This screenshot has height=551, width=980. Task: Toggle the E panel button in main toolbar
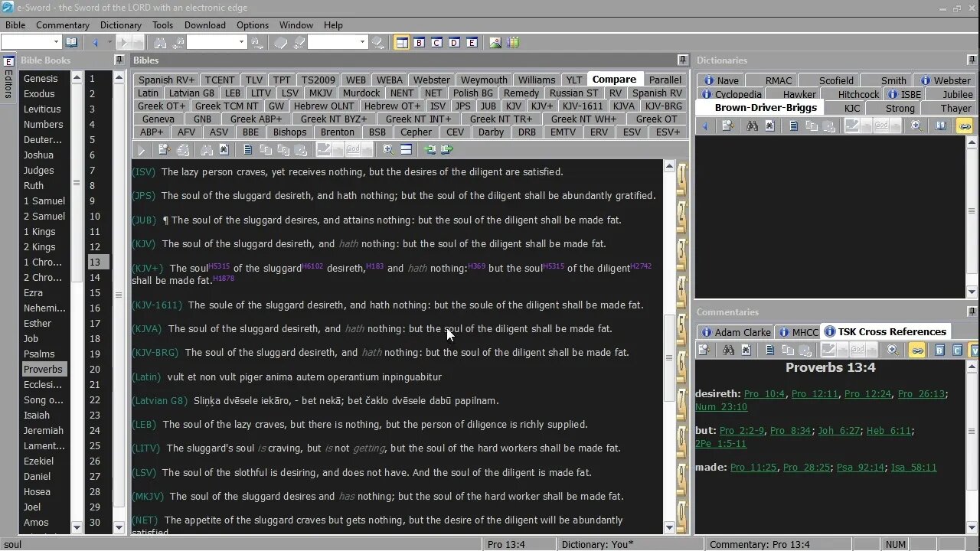(x=472, y=42)
